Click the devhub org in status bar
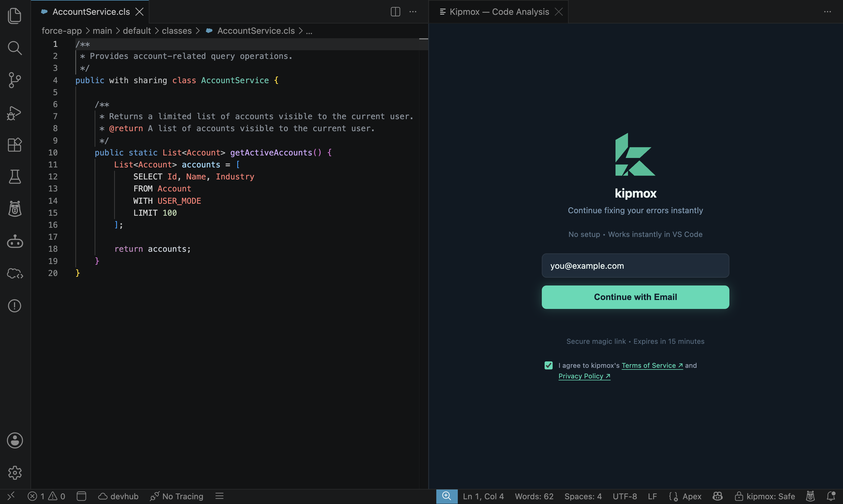This screenshot has height=504, width=843. pyautogui.click(x=118, y=496)
